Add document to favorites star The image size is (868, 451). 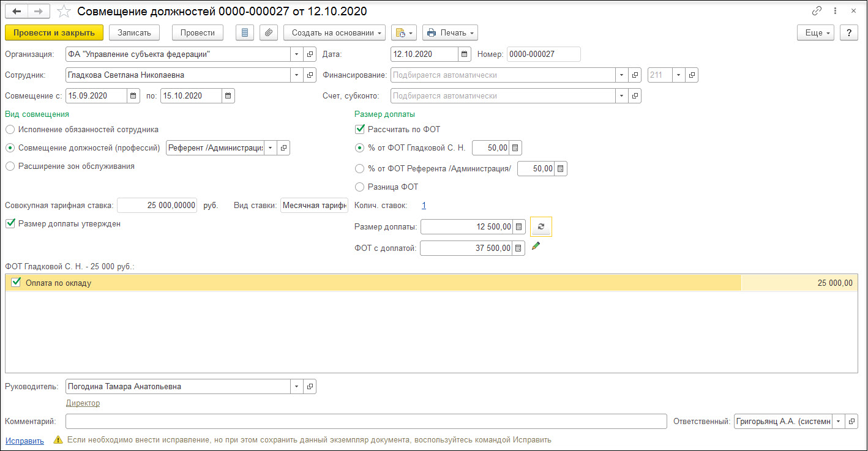pos(64,12)
